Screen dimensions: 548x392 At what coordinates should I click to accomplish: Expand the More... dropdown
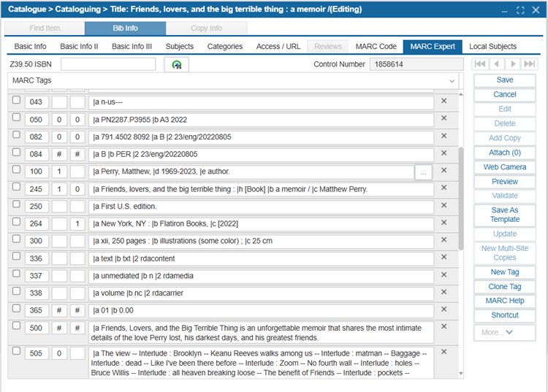tap(505, 333)
